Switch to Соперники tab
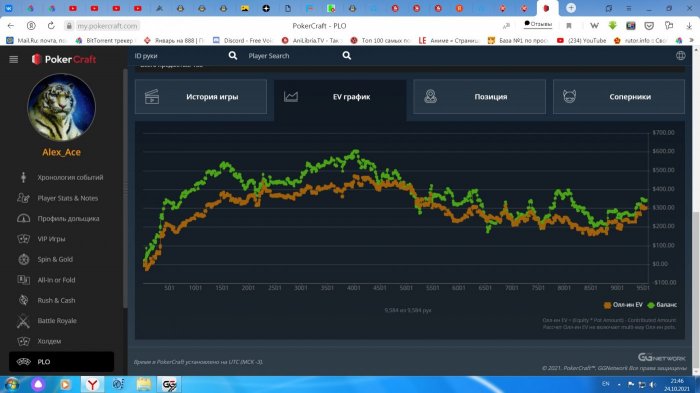 (x=619, y=97)
